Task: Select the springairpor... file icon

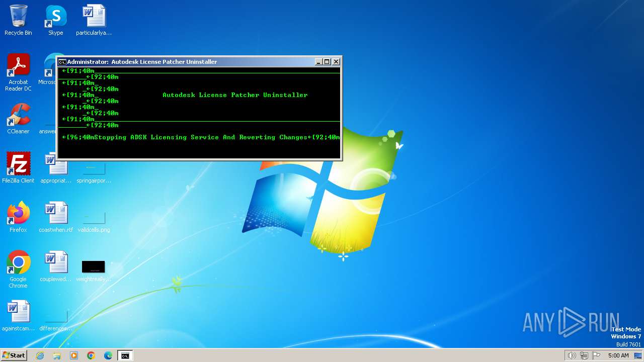Action: 94,172
